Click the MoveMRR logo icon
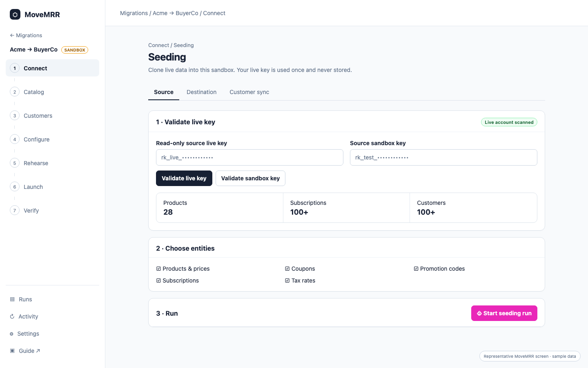Screen dimensions: 588x368 click(15, 14)
